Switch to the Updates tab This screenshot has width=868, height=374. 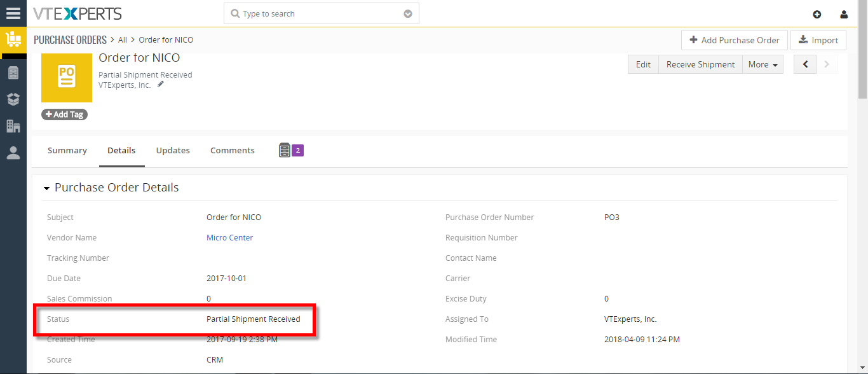tap(173, 151)
